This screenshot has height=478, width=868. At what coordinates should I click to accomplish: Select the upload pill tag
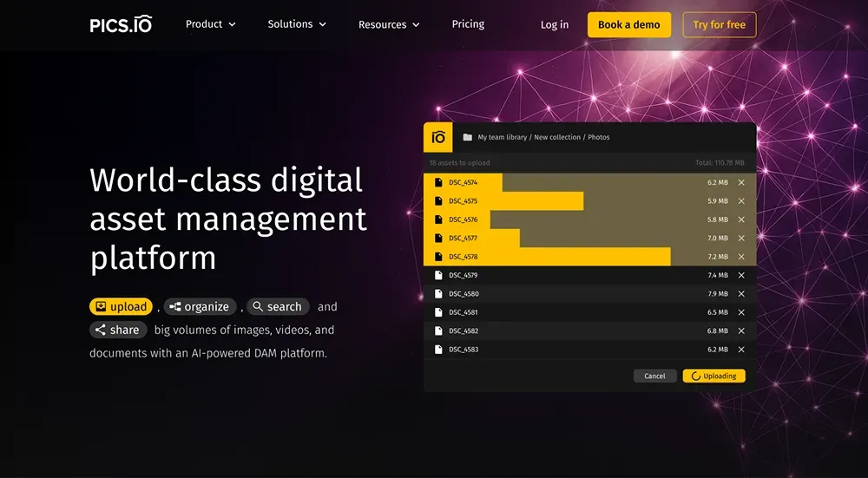[x=121, y=306]
